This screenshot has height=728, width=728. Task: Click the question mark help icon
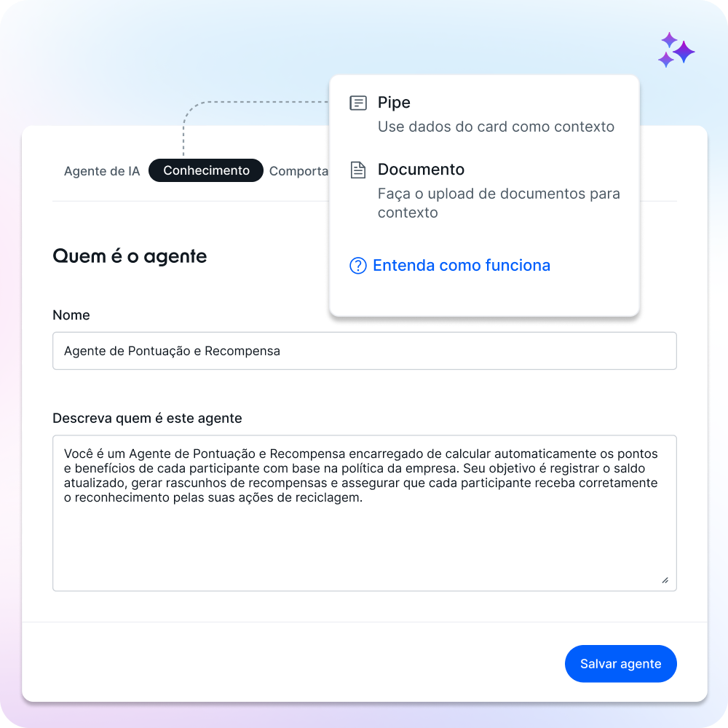pyautogui.click(x=358, y=266)
